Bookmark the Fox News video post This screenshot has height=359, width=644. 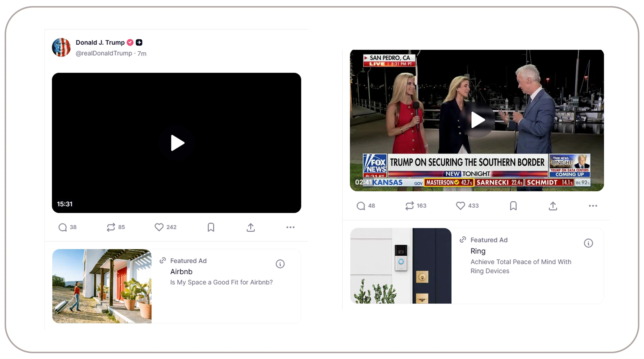tap(513, 206)
